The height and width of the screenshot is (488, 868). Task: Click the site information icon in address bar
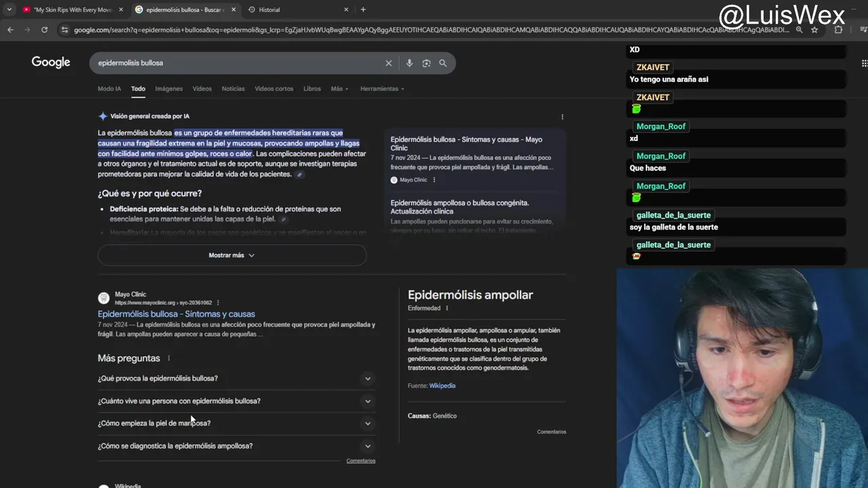pyautogui.click(x=64, y=30)
